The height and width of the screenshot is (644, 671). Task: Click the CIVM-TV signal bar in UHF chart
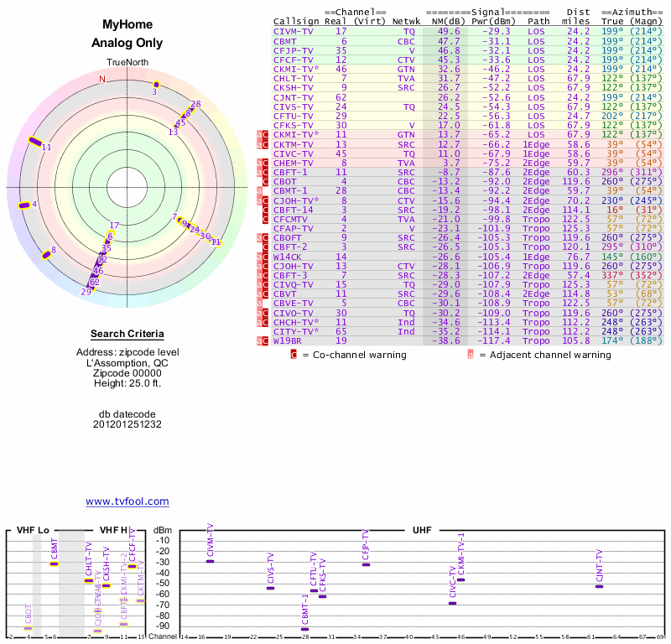(210, 561)
